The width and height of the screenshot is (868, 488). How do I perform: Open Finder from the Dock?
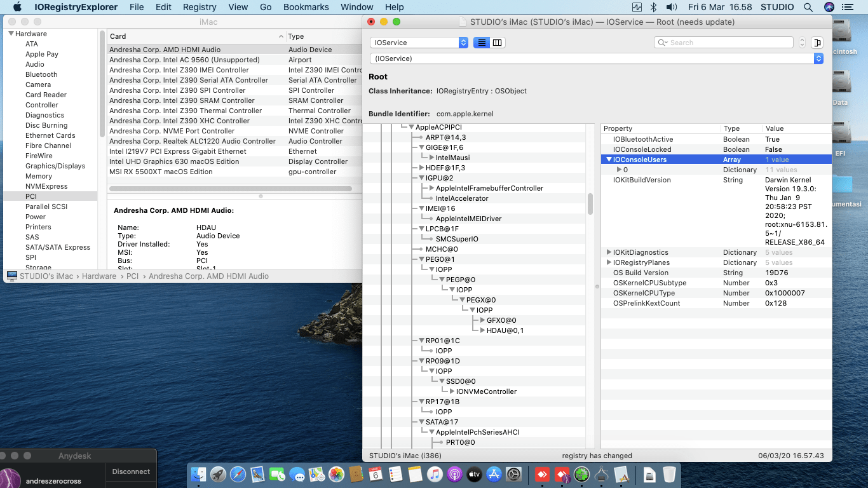[x=200, y=474]
